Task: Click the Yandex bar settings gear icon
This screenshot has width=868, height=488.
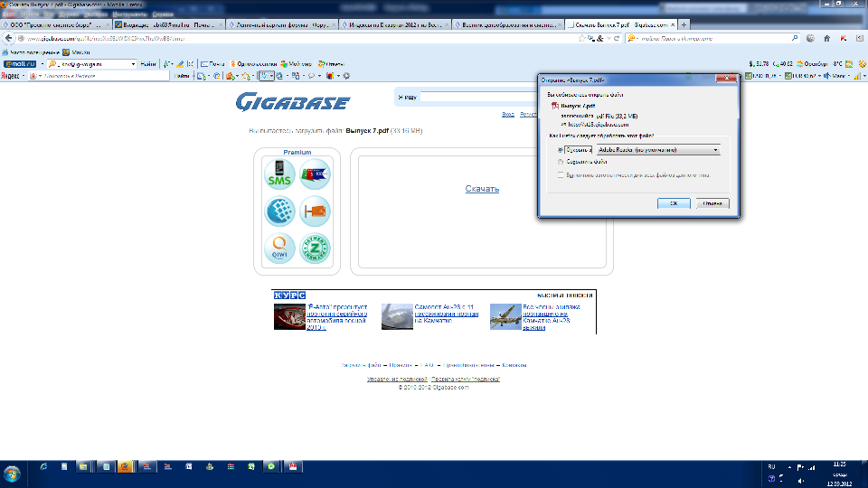Action: click(x=346, y=76)
